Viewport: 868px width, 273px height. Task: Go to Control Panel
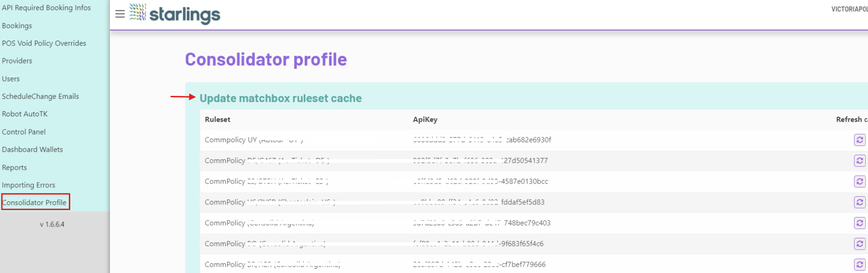tap(24, 132)
